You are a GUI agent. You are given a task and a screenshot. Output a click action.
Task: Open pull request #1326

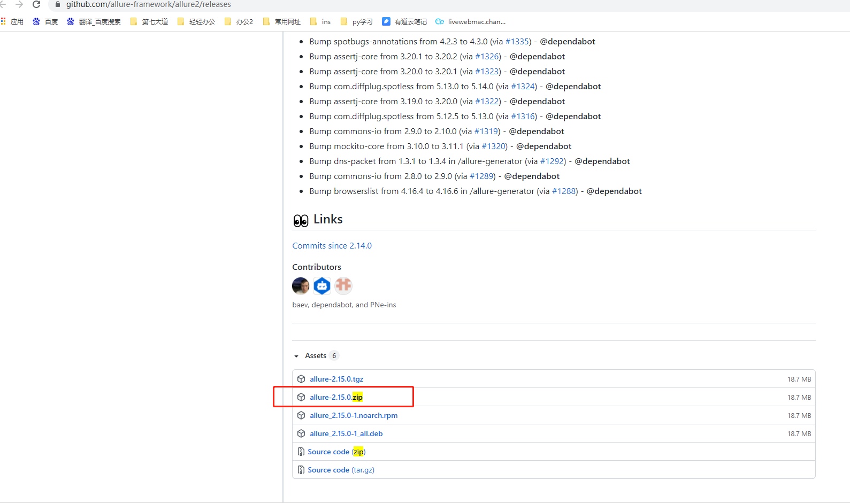tap(487, 57)
